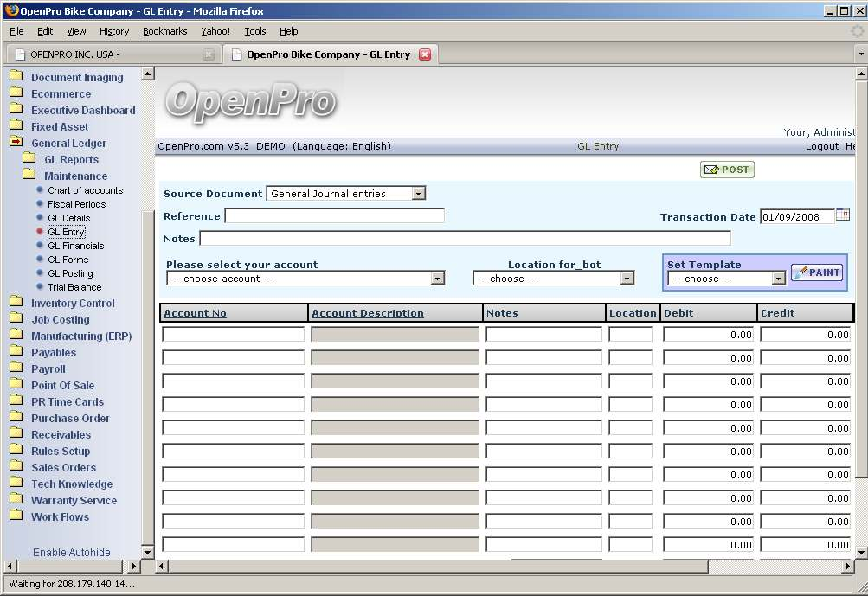868x596 pixels.
Task: Select the GL Entry bullet icon
Action: tap(40, 232)
